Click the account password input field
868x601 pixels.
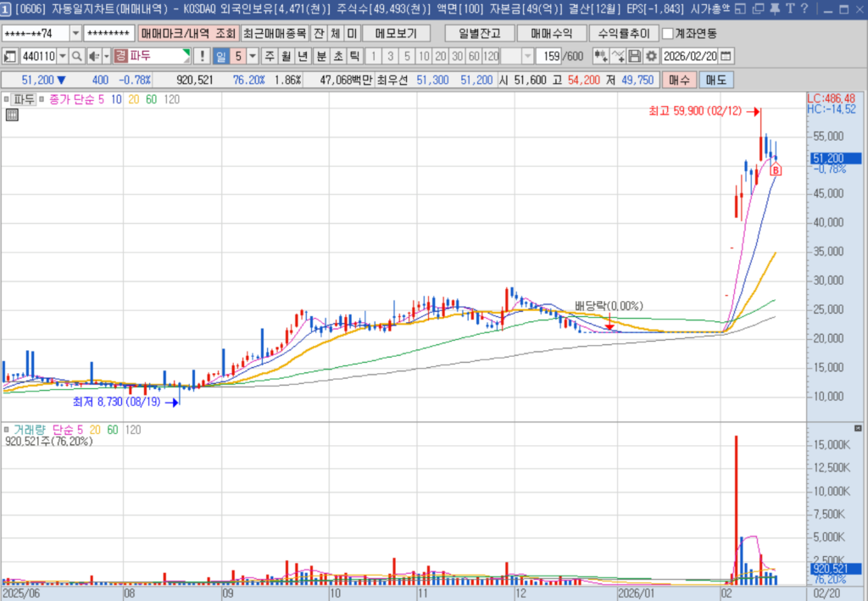coord(108,34)
